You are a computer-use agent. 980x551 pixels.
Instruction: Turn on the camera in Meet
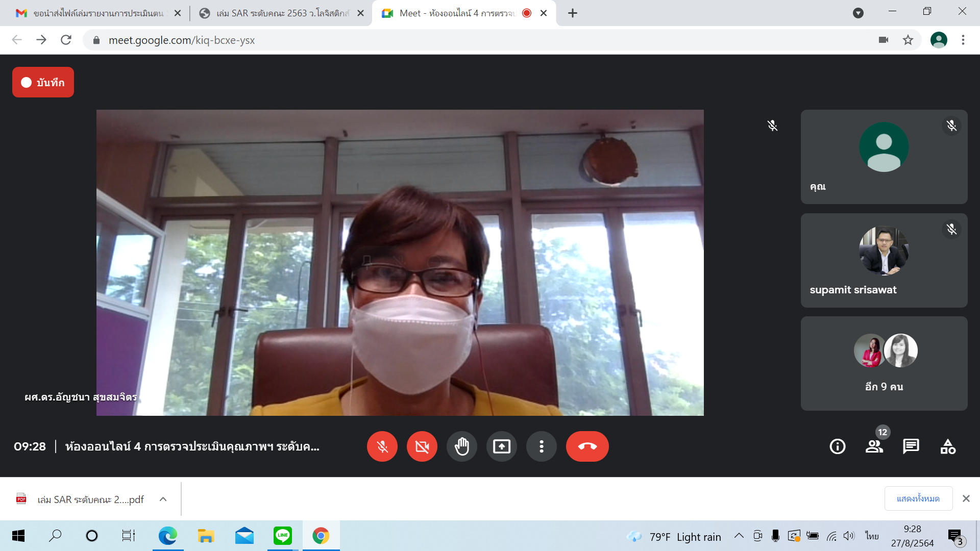coord(422,446)
